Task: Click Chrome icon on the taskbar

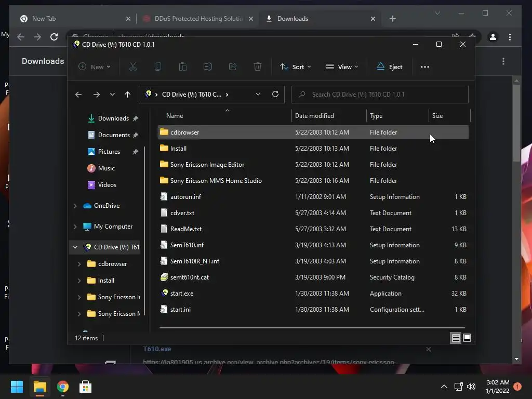Action: tap(63, 387)
